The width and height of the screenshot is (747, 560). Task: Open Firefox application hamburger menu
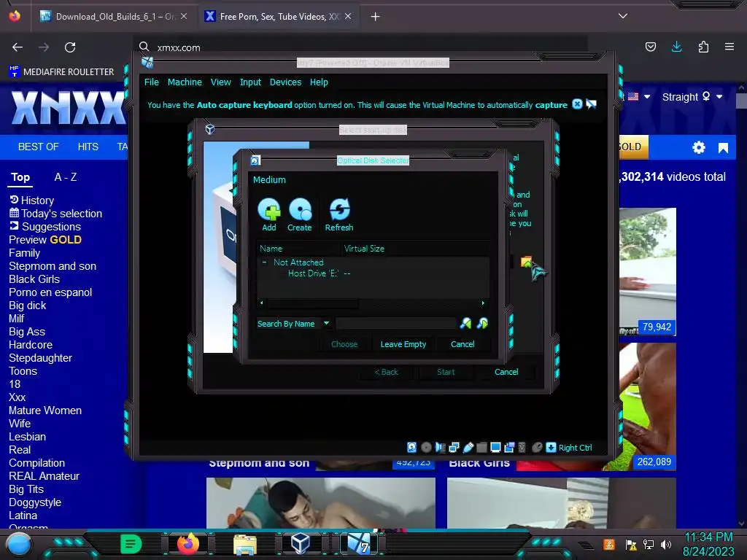pos(729,47)
